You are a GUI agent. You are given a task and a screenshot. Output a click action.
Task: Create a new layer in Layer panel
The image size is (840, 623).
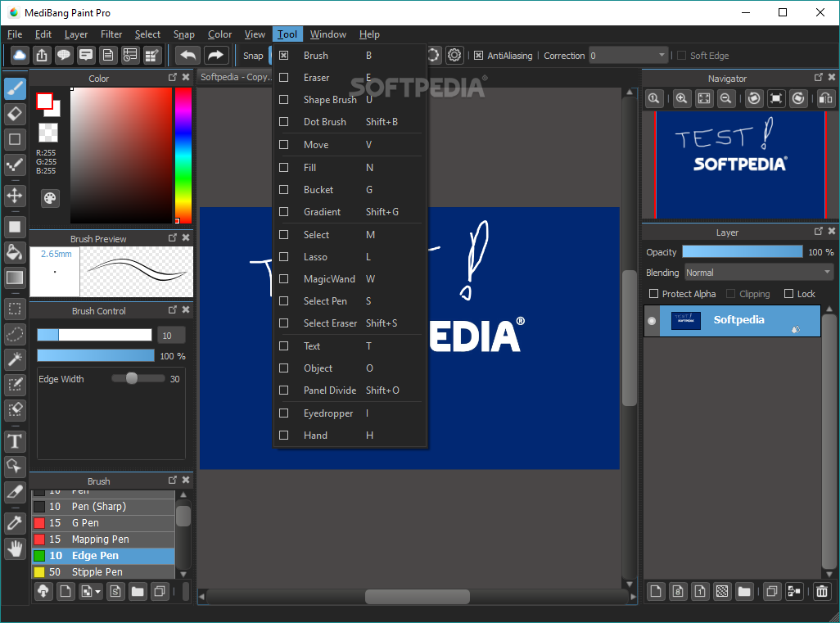656,591
